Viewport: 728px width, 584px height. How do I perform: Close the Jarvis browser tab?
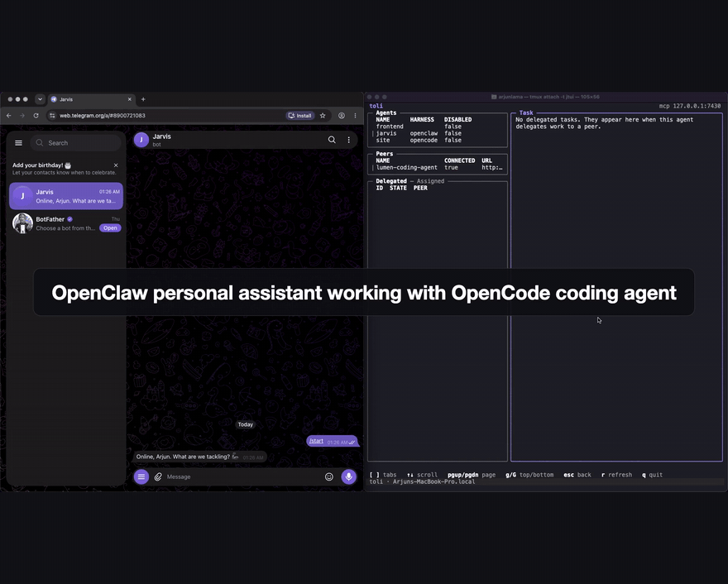coord(130,99)
